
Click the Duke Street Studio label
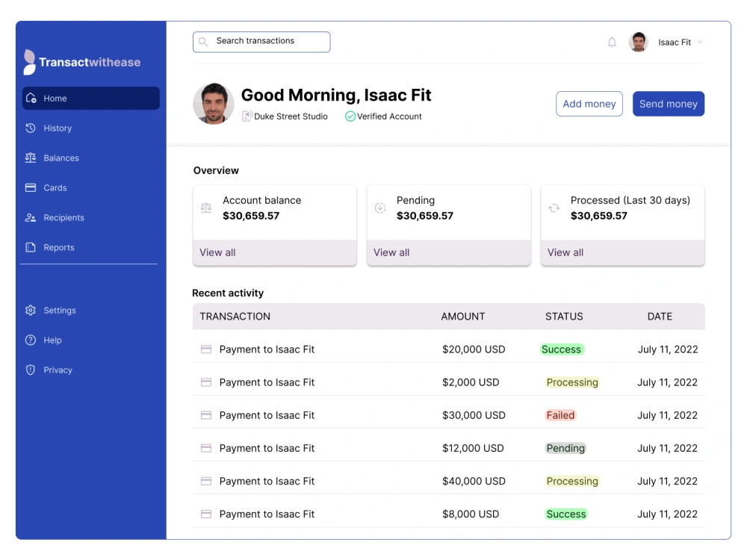click(291, 116)
